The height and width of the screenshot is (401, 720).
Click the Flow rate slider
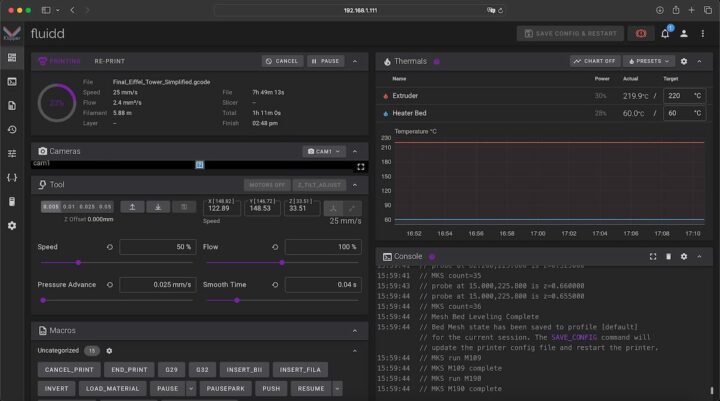[282, 263]
